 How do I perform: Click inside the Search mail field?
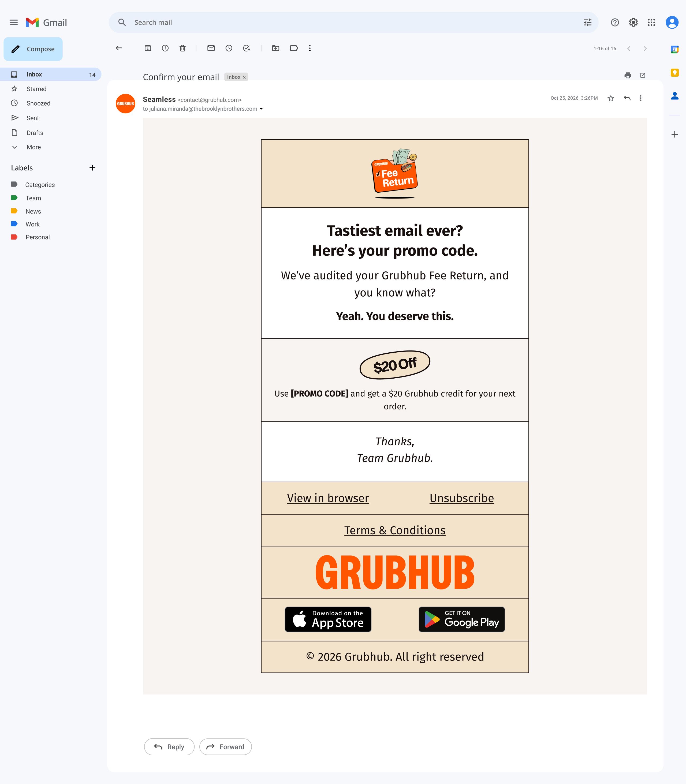353,23
